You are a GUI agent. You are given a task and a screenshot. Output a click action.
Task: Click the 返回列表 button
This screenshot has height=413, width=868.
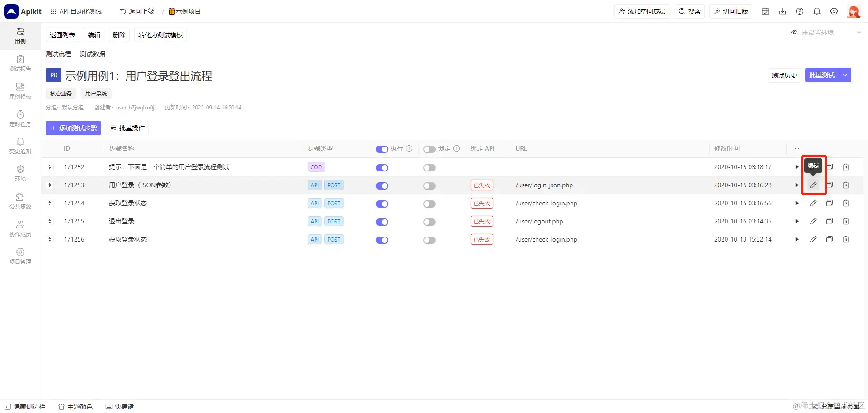62,35
